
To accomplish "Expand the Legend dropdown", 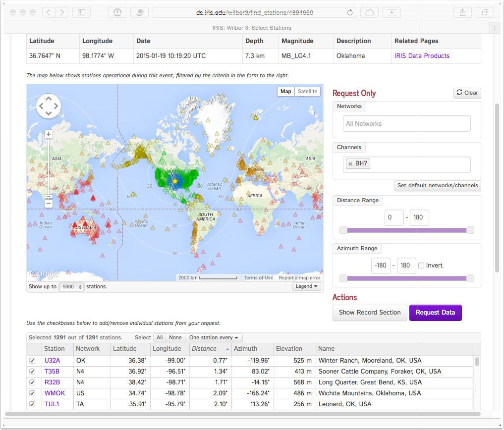I will pyautogui.click(x=307, y=286).
